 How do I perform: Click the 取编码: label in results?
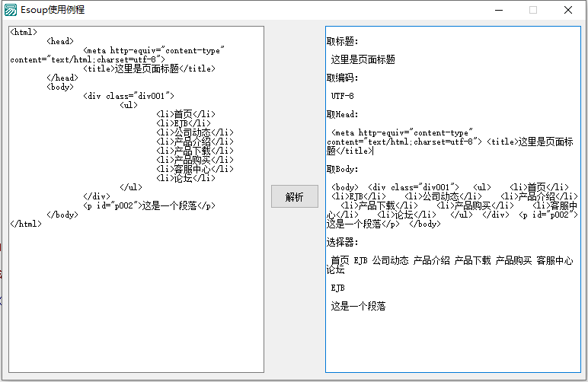pos(343,78)
